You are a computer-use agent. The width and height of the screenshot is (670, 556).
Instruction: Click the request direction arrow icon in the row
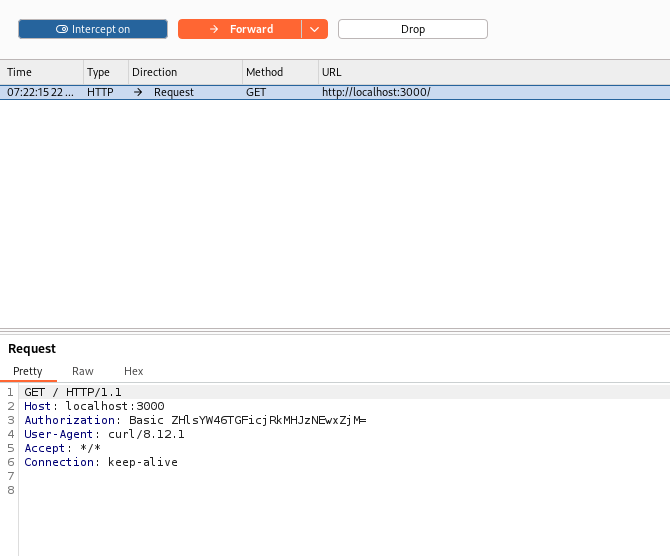138,92
